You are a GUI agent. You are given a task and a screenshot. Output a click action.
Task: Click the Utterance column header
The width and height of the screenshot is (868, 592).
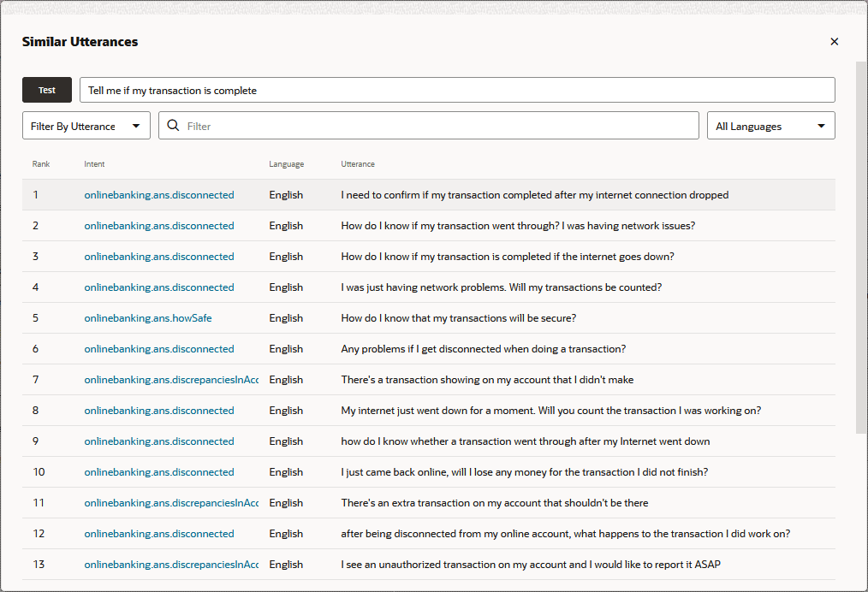point(357,164)
